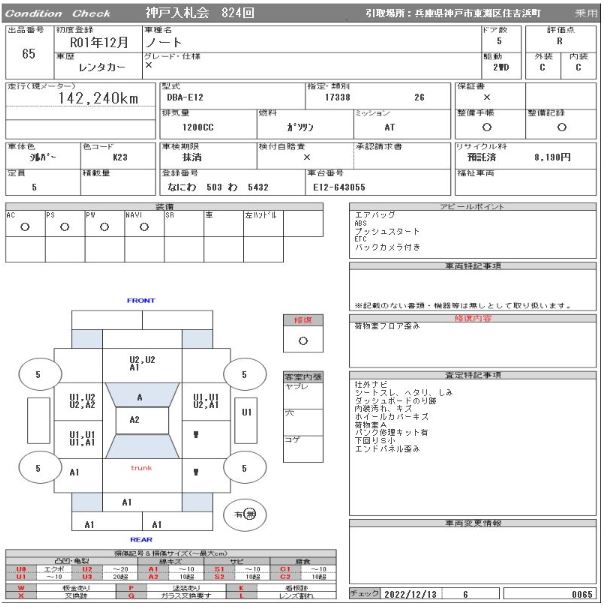The width and height of the screenshot is (608, 609).
Task: Toggle the NAVI equipment circle mark
Action: coord(143,227)
